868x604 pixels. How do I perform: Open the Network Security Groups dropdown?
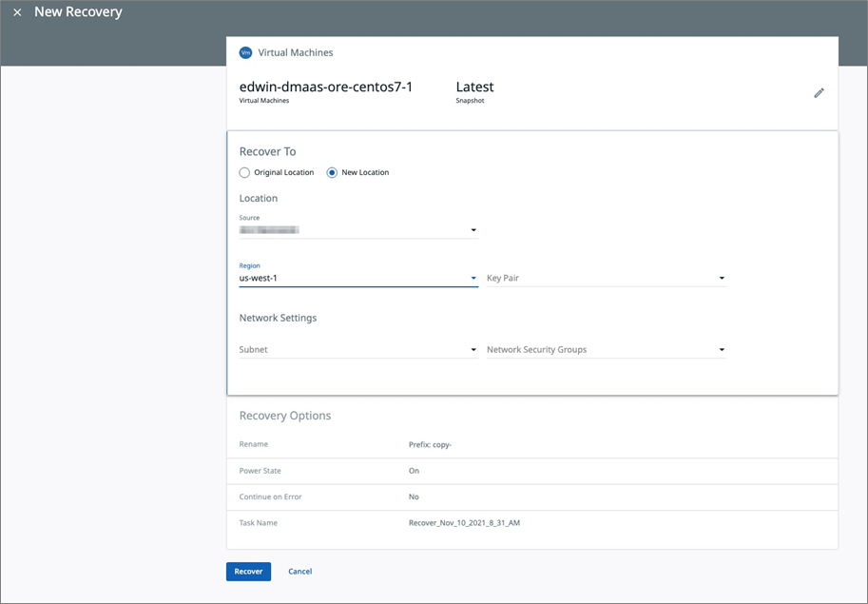click(721, 349)
